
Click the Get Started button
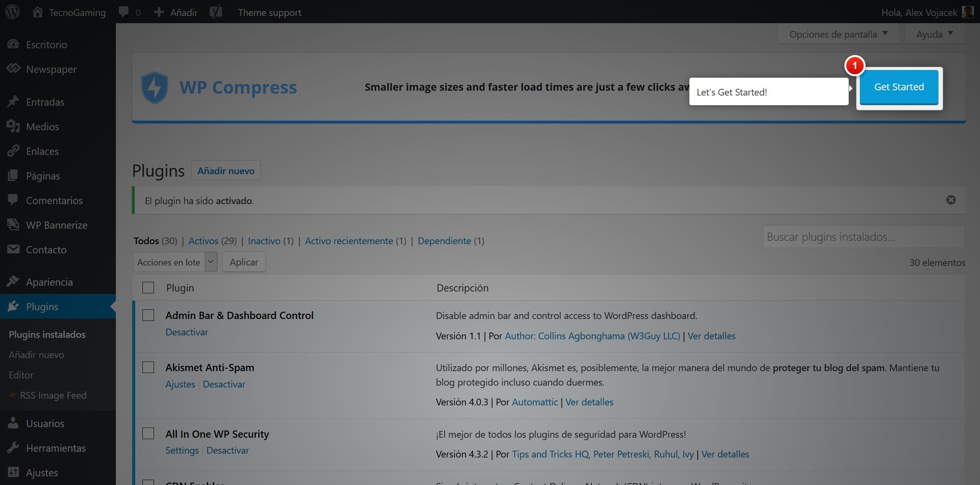click(x=899, y=87)
